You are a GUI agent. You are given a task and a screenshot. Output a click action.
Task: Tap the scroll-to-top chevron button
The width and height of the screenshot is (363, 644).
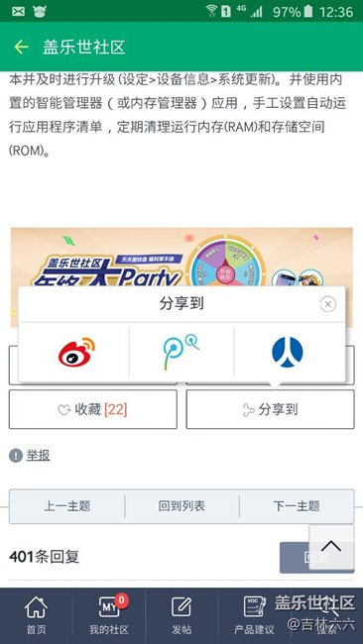tap(331, 547)
